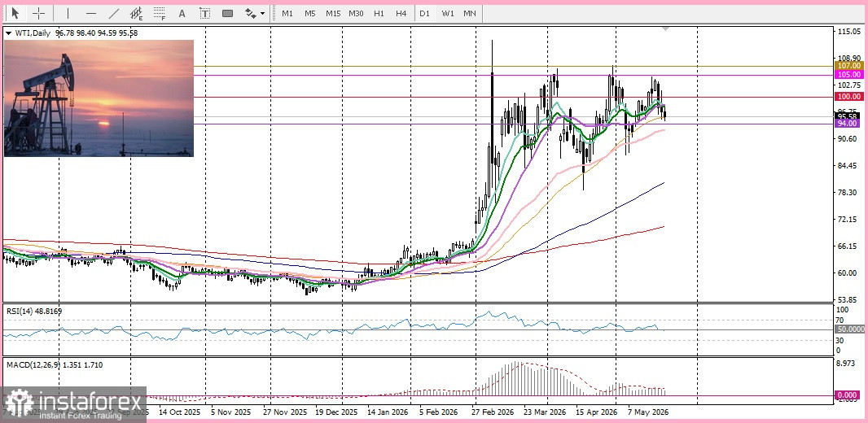Switch chart to M15 timeframe
This screenshot has width=868, height=423.
click(x=333, y=13)
